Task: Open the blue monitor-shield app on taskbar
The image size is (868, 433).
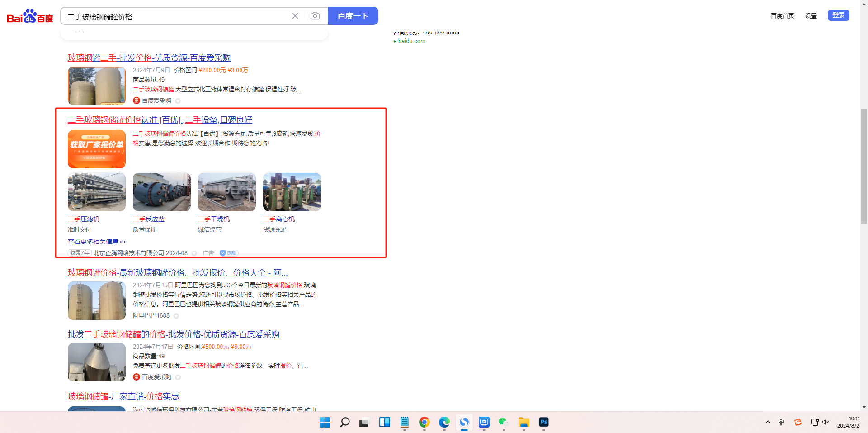Action: 484,422
